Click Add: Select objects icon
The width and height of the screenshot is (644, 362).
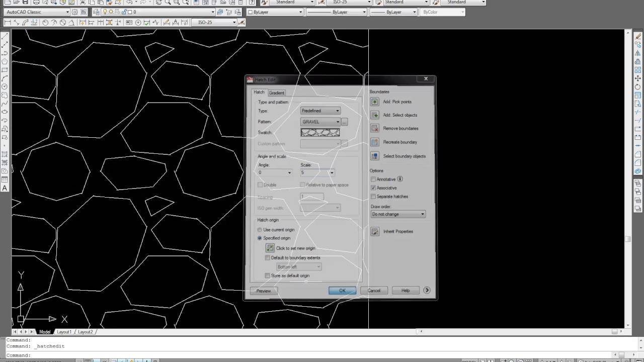click(375, 115)
